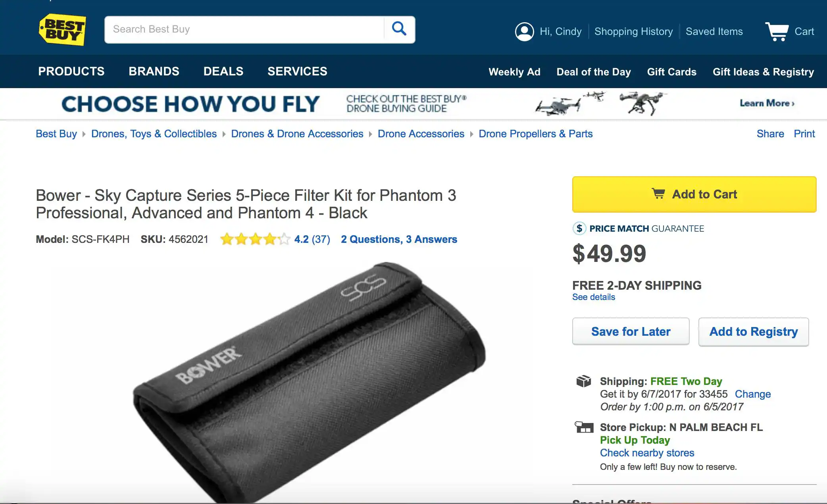Expand the Services menu
This screenshot has width=827, height=504.
pos(297,71)
